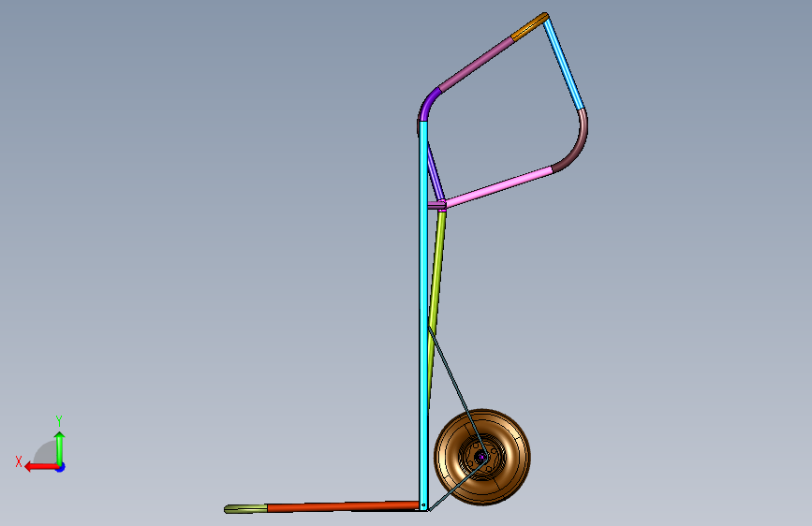This screenshot has height=526, width=812.
Task: Click the blue Z axis dot of triad
Action: tap(61, 468)
